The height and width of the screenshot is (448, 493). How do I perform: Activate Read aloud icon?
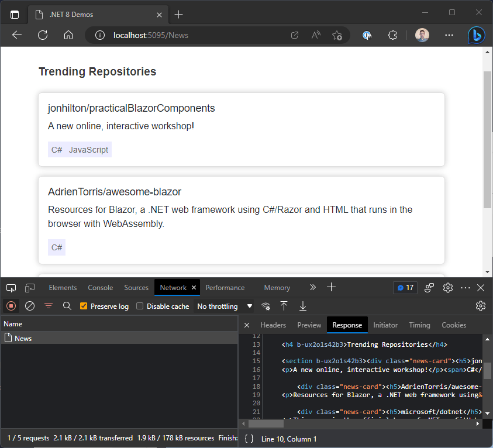[x=316, y=35]
